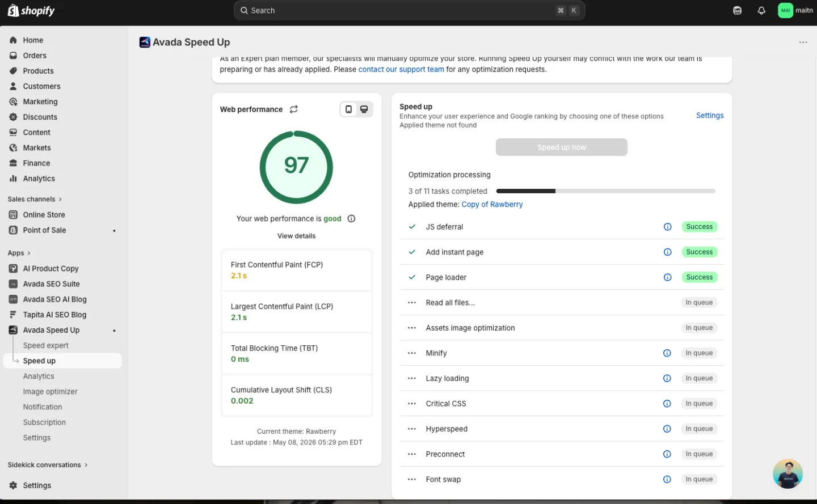Click the Products tag icon in sidebar
Viewport: 817px width, 504px height.
click(13, 71)
